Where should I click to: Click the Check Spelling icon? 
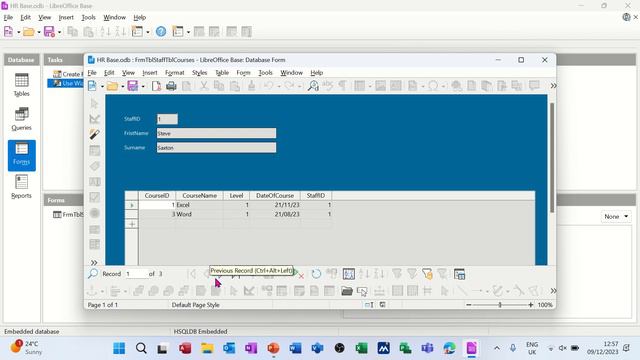pos(328,86)
